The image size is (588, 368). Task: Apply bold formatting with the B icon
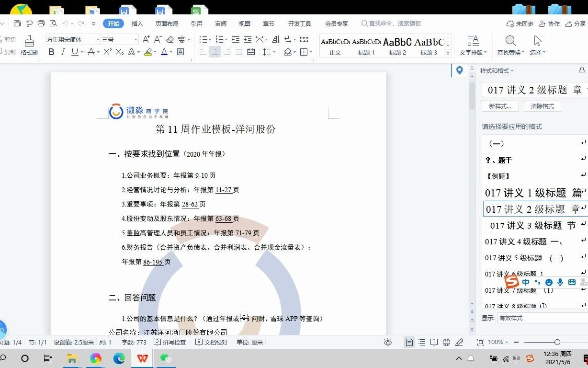(51, 52)
